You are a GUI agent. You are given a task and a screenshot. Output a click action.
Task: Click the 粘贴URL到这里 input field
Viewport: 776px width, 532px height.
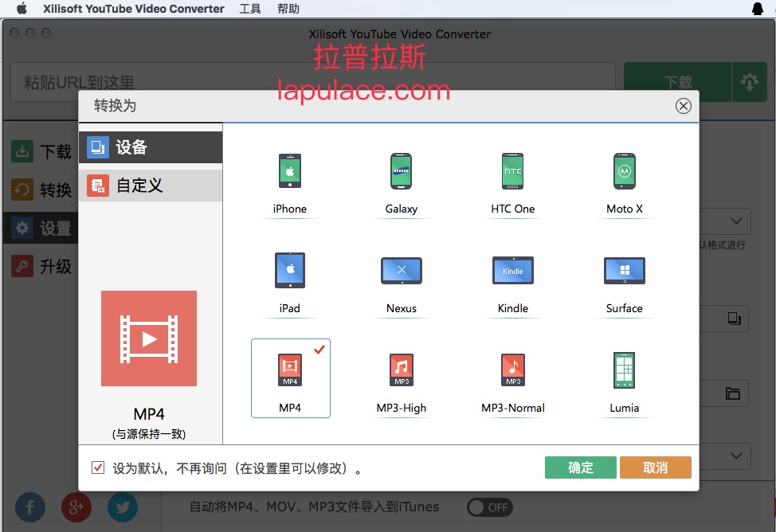[x=313, y=82]
